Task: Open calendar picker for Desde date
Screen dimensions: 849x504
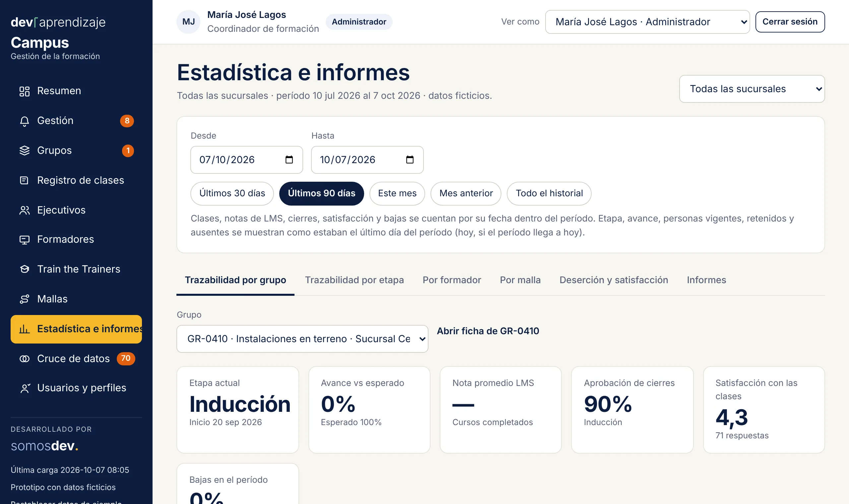Action: (289, 159)
